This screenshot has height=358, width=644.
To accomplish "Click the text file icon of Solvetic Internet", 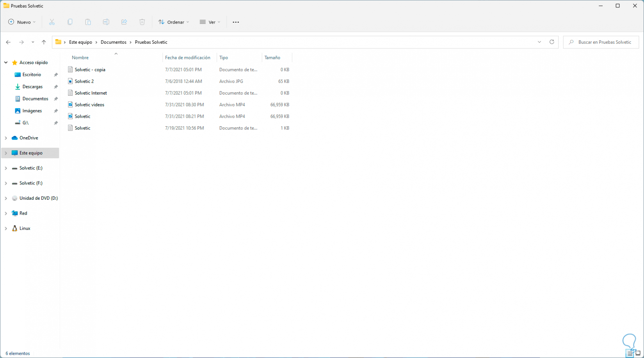I will (x=70, y=93).
